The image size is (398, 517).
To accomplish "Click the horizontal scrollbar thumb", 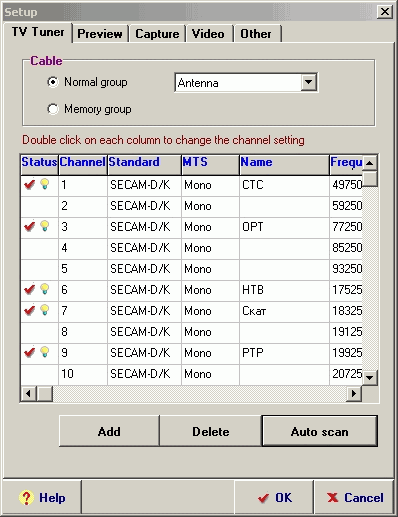I will click(45, 394).
